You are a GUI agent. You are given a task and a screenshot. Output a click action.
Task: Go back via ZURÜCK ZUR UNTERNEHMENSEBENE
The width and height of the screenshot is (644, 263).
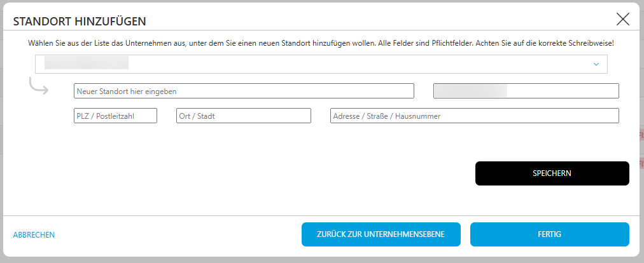tap(381, 234)
